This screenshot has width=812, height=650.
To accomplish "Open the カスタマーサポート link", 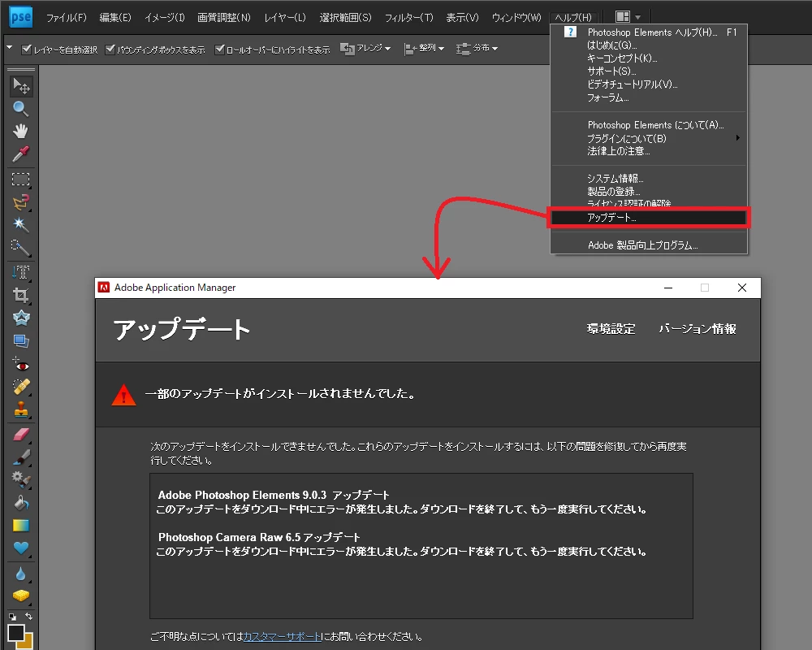I will tap(283, 636).
